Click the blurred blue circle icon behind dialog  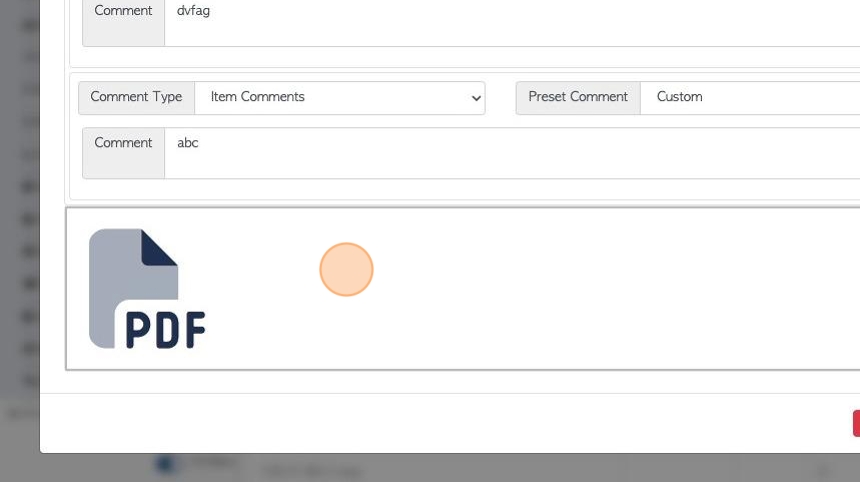[165, 464]
